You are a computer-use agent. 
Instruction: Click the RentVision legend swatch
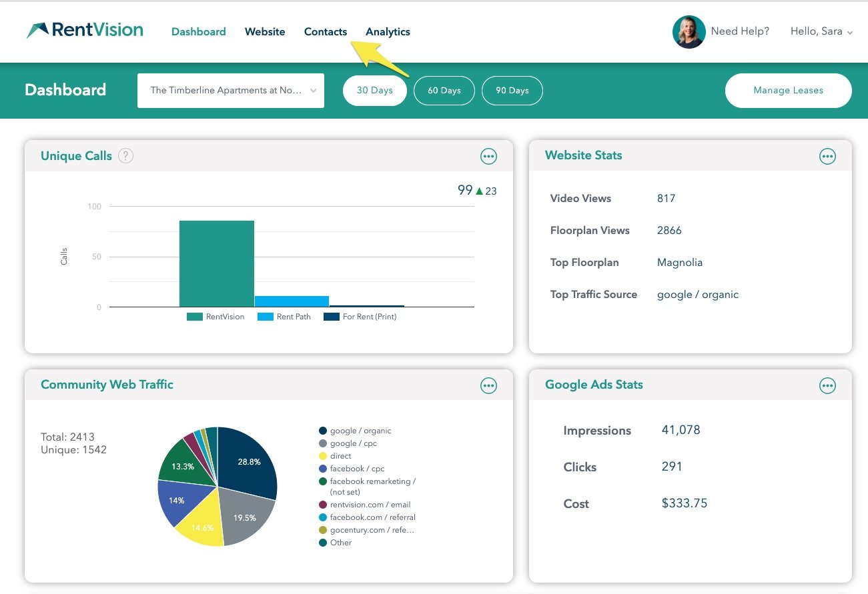point(194,317)
